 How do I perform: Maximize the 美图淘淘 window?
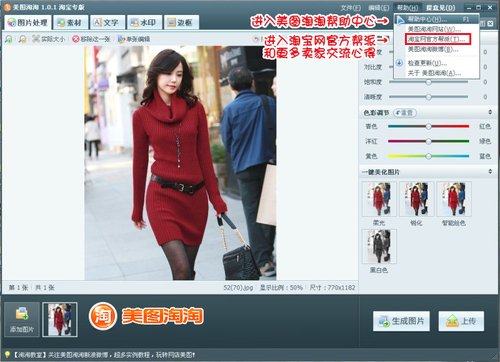tap(479, 7)
